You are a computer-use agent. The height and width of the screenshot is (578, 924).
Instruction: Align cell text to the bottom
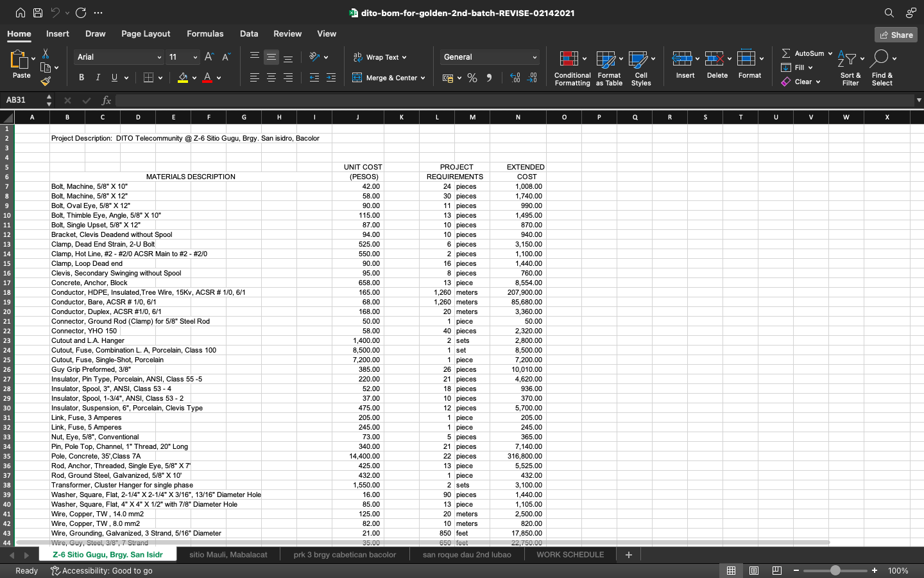[288, 57]
